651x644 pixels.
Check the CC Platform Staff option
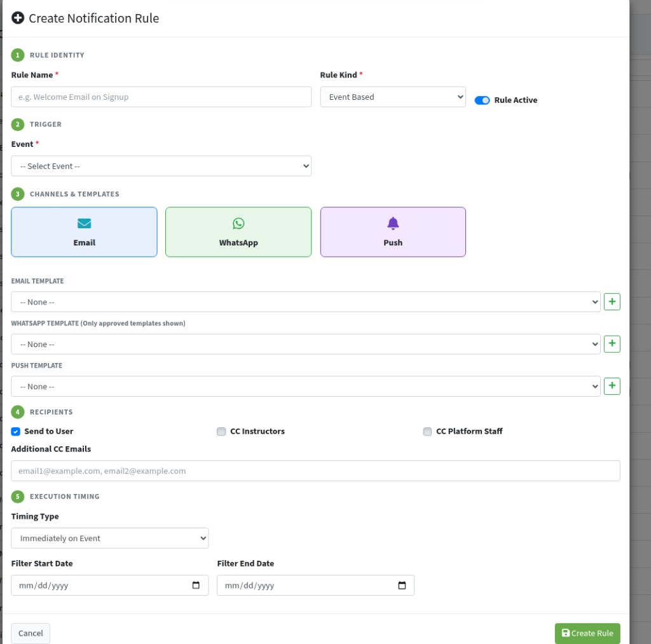(x=427, y=432)
